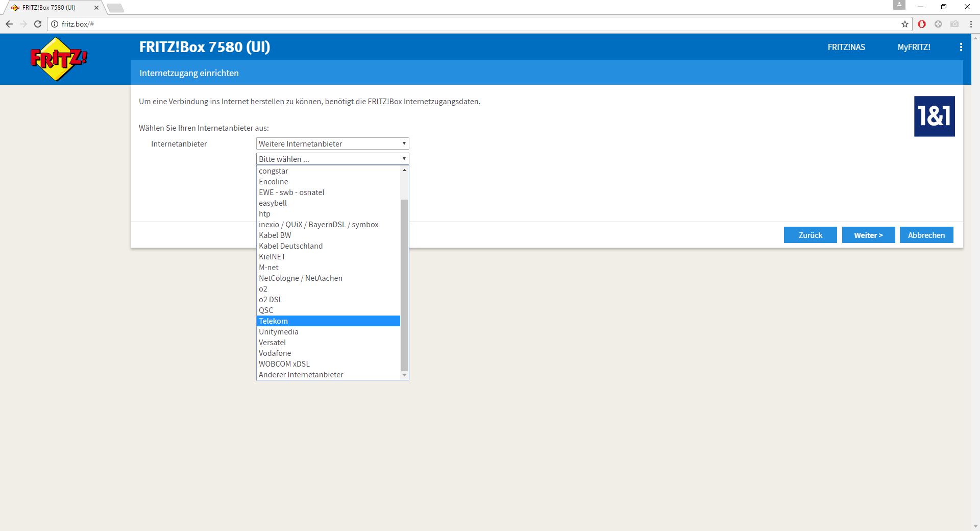Screen dimensions: 980x531
Task: Open Weitere Internetanbieter dropdown
Action: (332, 144)
